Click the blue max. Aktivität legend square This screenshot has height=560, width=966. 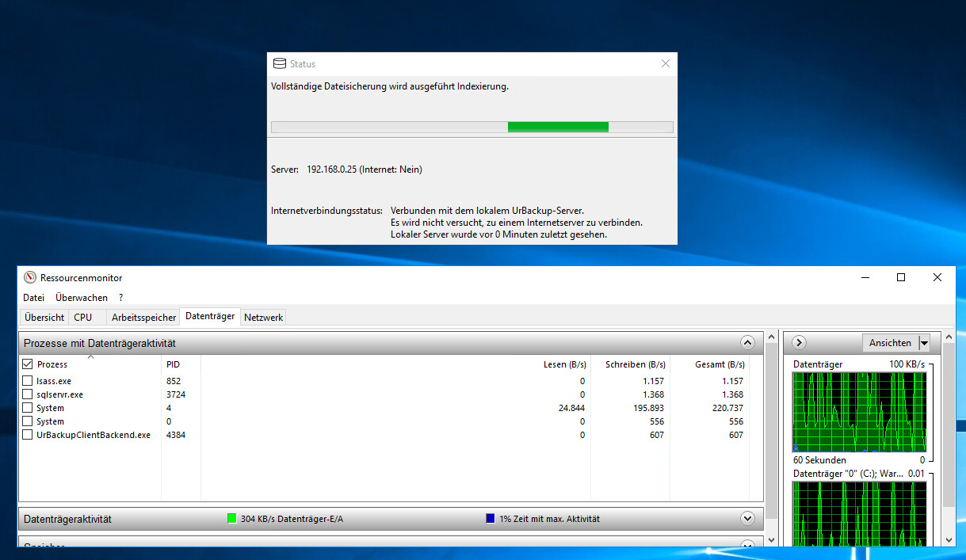tap(491, 519)
